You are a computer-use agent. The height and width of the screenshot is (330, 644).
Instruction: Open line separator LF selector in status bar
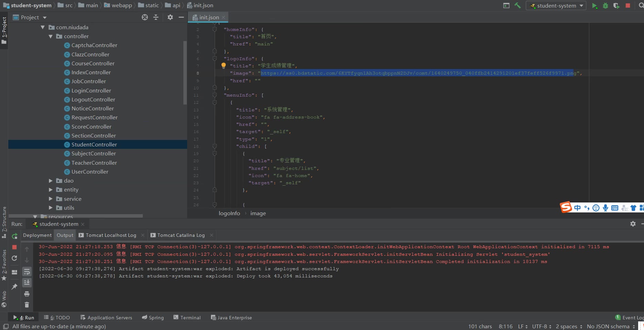coord(523,326)
